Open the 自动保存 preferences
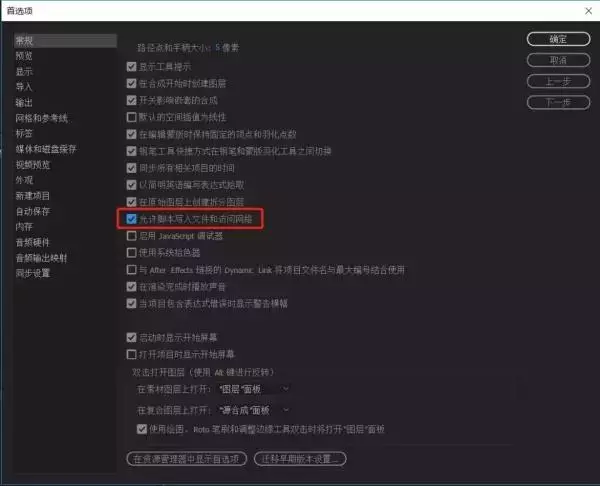600x486 pixels. (x=33, y=211)
